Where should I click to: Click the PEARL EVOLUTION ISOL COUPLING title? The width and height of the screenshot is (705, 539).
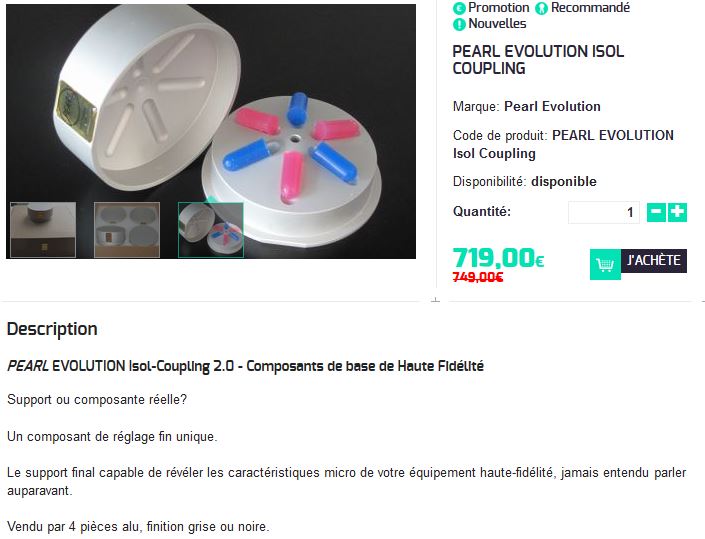coord(538,60)
